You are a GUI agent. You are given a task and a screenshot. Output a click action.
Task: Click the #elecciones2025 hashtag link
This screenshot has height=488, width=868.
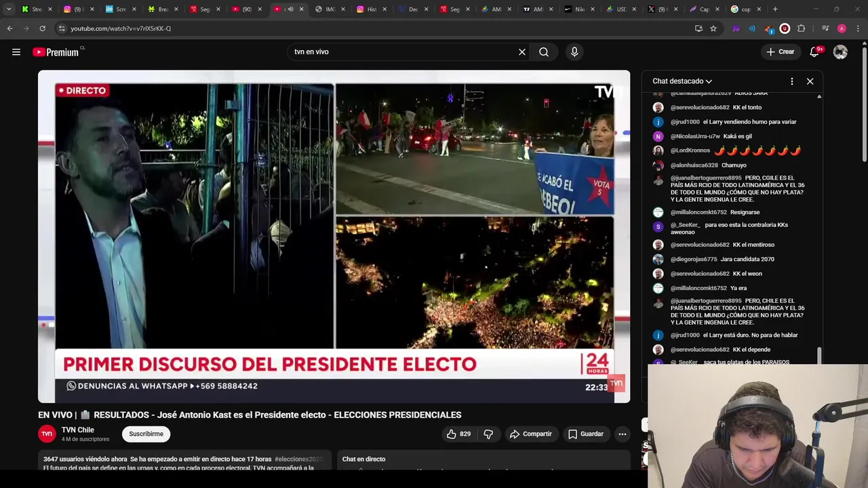[299, 459]
